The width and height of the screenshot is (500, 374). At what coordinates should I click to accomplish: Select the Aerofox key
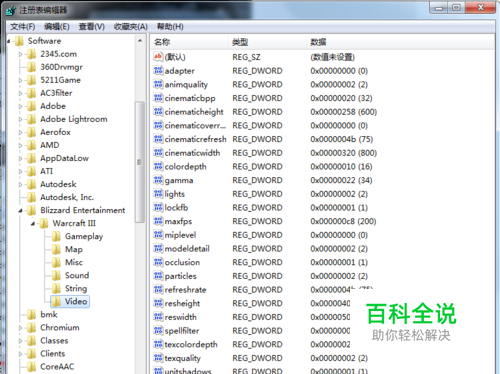click(x=55, y=132)
